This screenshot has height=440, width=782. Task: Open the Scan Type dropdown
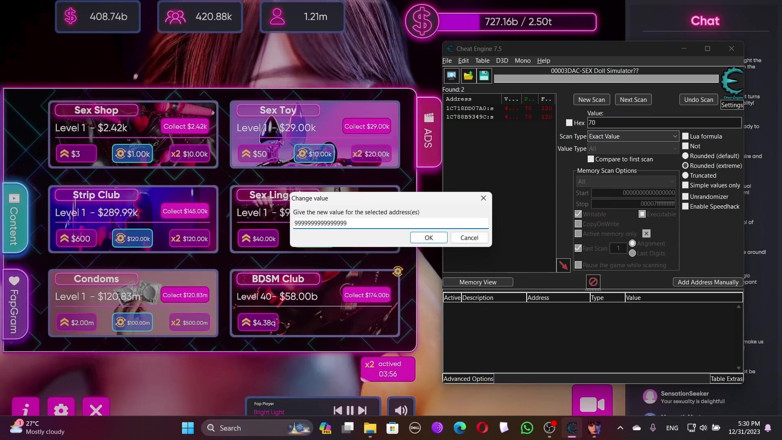(x=633, y=136)
